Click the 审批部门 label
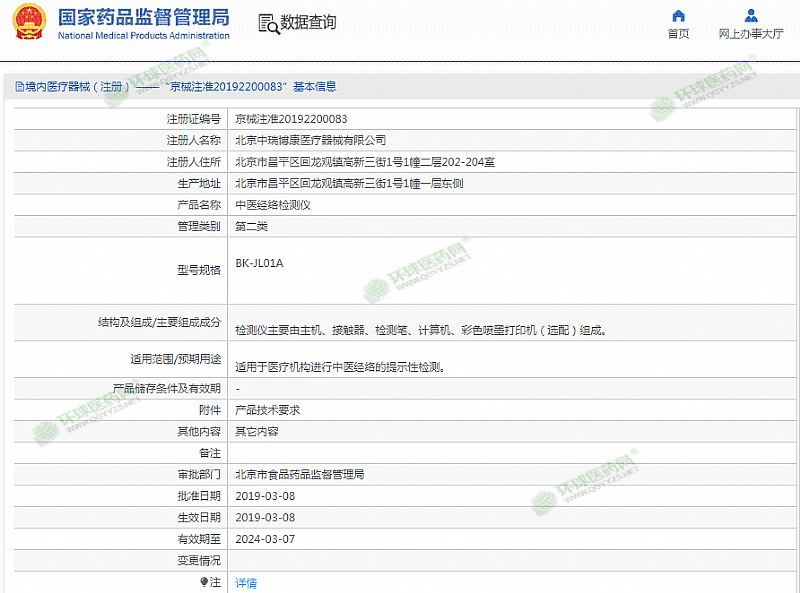Viewport: 800px width, 593px height. pyautogui.click(x=199, y=474)
